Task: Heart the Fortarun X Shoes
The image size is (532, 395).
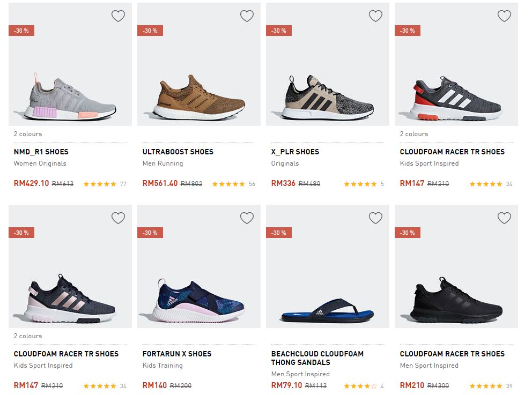Action: click(x=247, y=218)
